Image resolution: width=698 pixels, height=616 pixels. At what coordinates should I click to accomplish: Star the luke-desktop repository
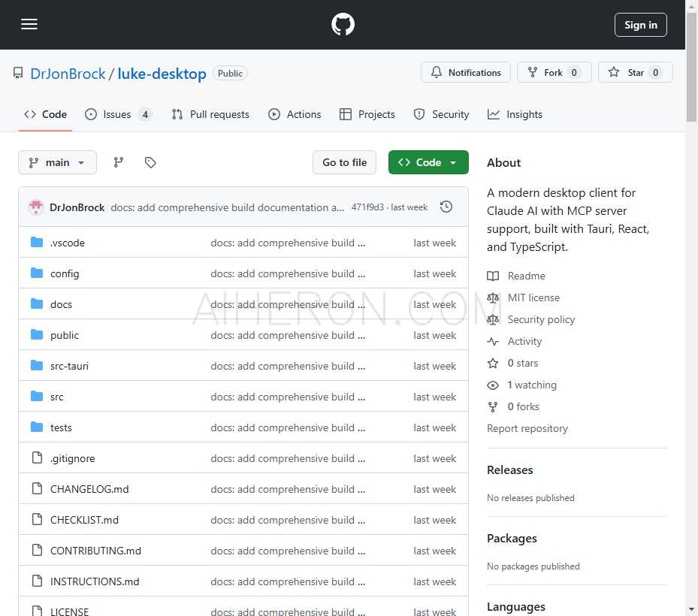635,73
